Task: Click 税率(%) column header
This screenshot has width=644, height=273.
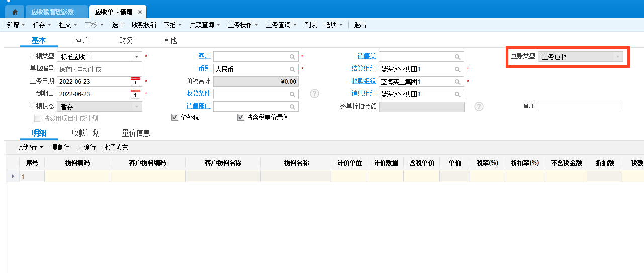Action: (487, 163)
